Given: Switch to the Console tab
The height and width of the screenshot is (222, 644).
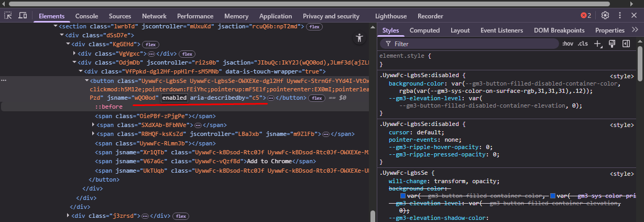Looking at the screenshot, I should click(x=86, y=16).
